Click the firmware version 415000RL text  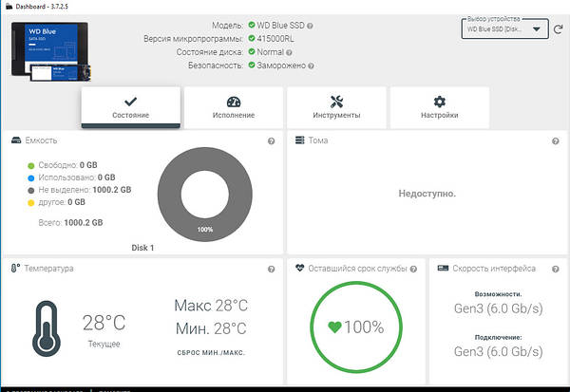[275, 39]
